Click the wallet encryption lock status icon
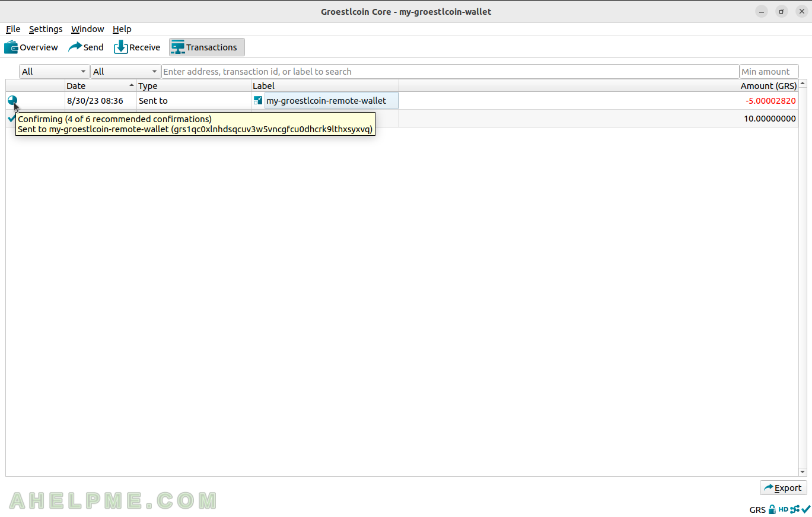Image resolution: width=812 pixels, height=517 pixels. point(772,509)
